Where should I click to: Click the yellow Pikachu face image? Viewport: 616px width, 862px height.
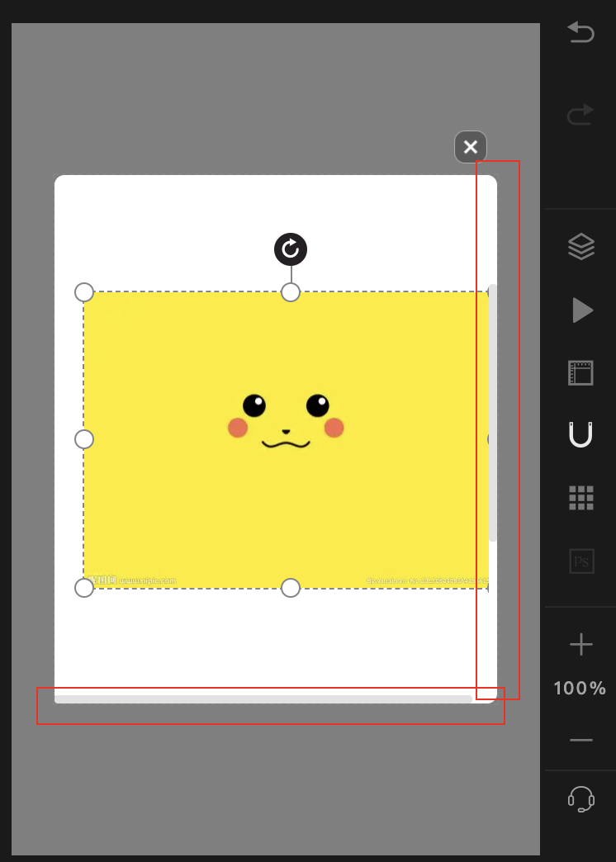tap(286, 440)
